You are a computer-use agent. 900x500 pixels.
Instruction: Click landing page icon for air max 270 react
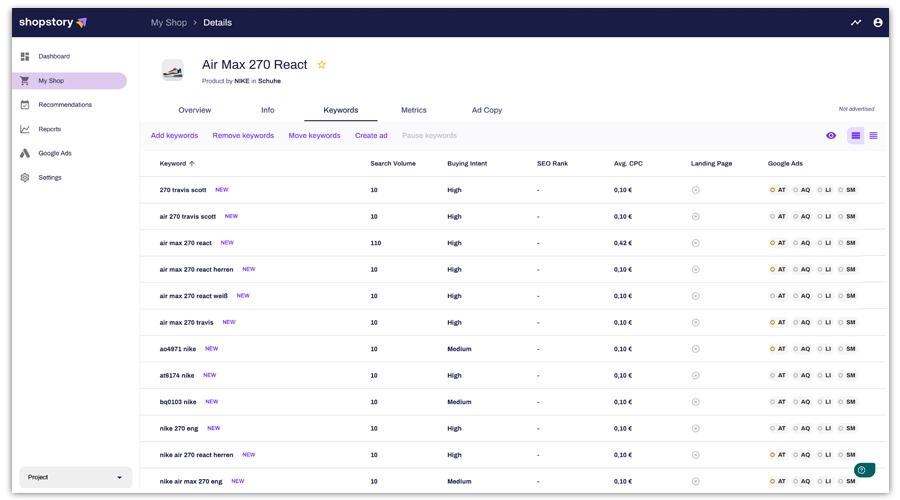[696, 243]
